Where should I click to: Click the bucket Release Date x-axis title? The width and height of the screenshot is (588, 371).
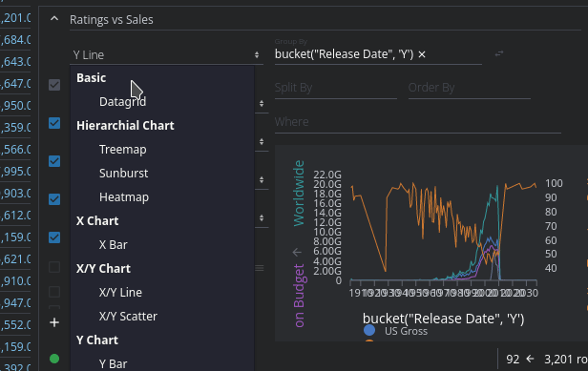[443, 319]
